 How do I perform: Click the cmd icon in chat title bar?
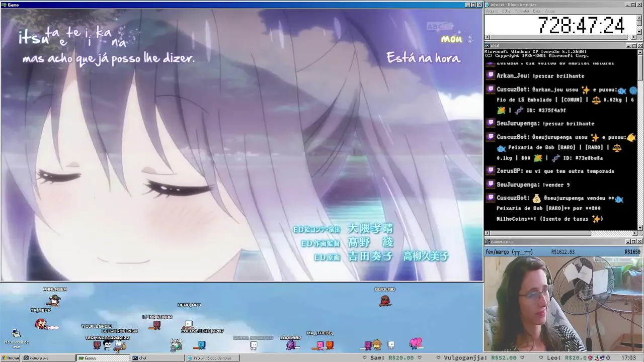coord(488,45)
